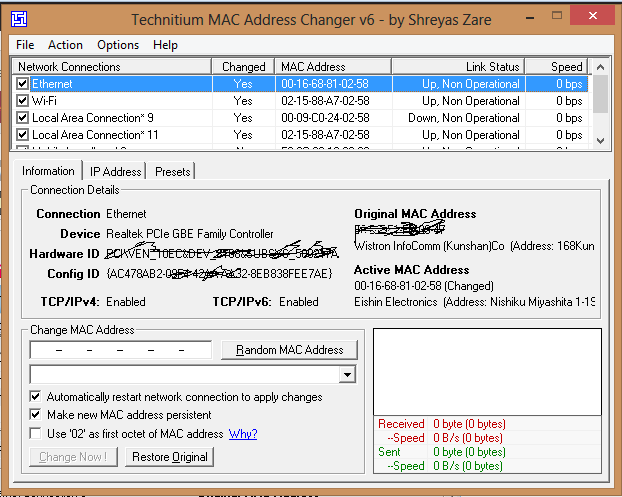This screenshot has width=622, height=497.
Task: Maximize the MAC Address Changer window
Action: click(x=557, y=16)
